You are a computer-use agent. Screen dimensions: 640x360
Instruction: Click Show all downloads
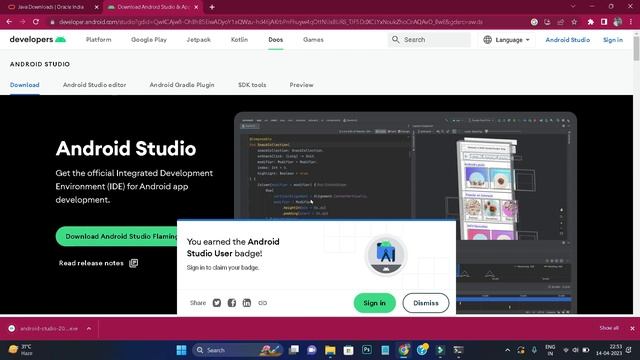(x=609, y=328)
